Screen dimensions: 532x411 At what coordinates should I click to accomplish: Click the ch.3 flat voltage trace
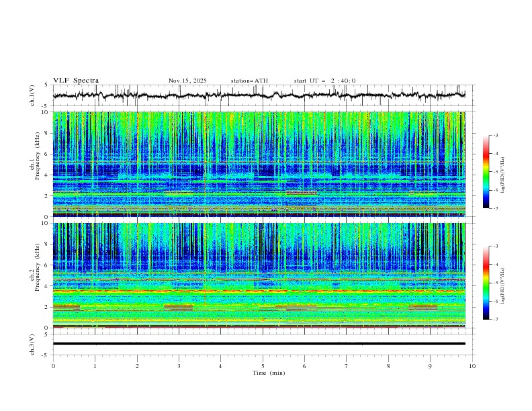click(259, 344)
